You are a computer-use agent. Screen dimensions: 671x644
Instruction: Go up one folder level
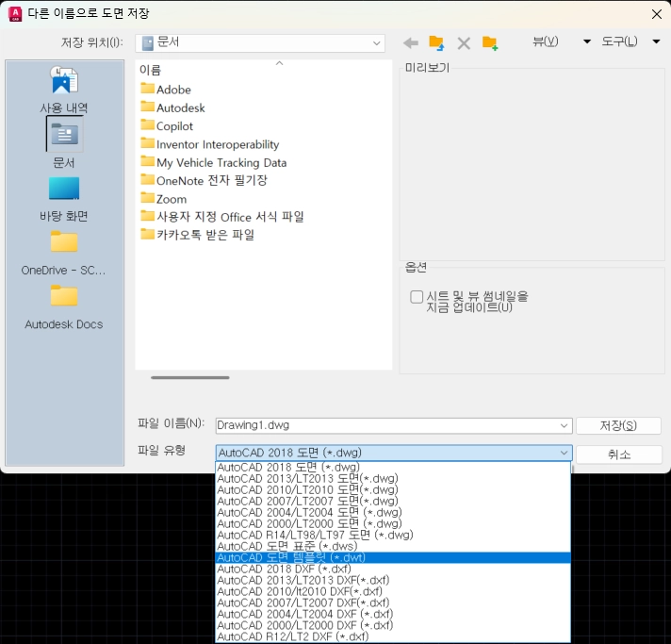point(436,42)
